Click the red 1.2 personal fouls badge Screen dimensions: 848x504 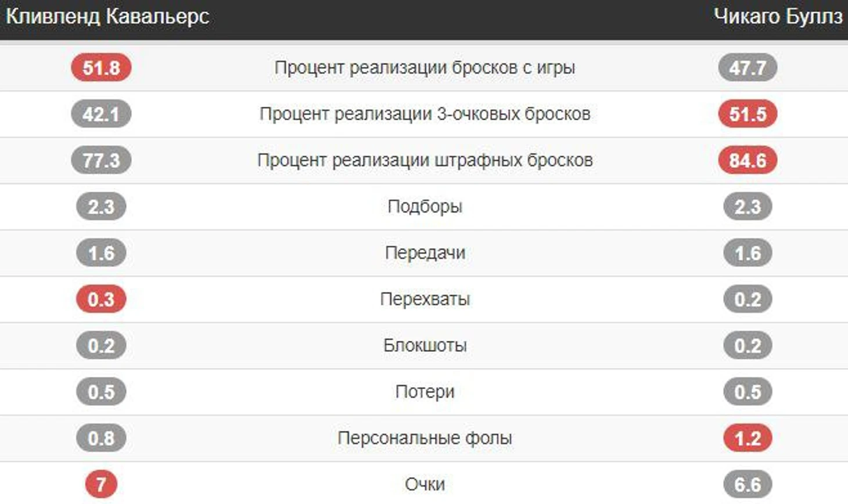click(748, 438)
